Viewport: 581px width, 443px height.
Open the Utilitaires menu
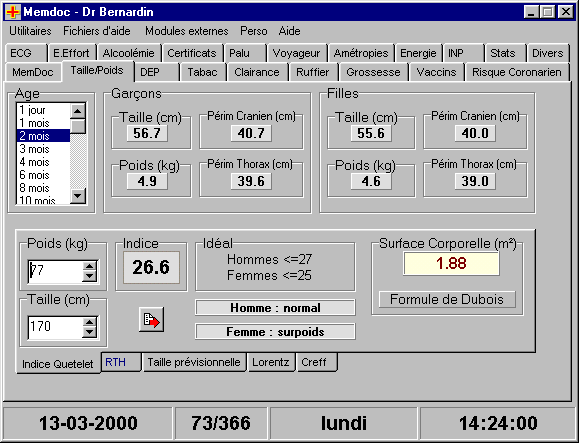(x=30, y=31)
